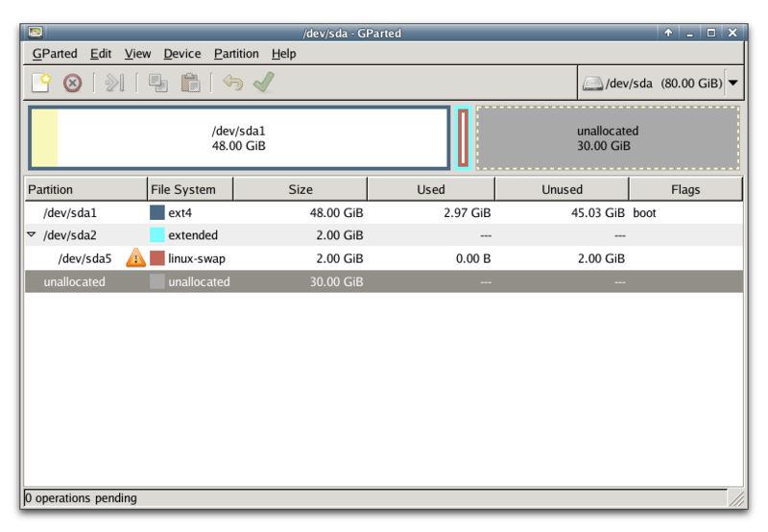Viewport: 768px width, 532px height.
Task: Click the Resize/Move toolbar icon
Action: (115, 84)
